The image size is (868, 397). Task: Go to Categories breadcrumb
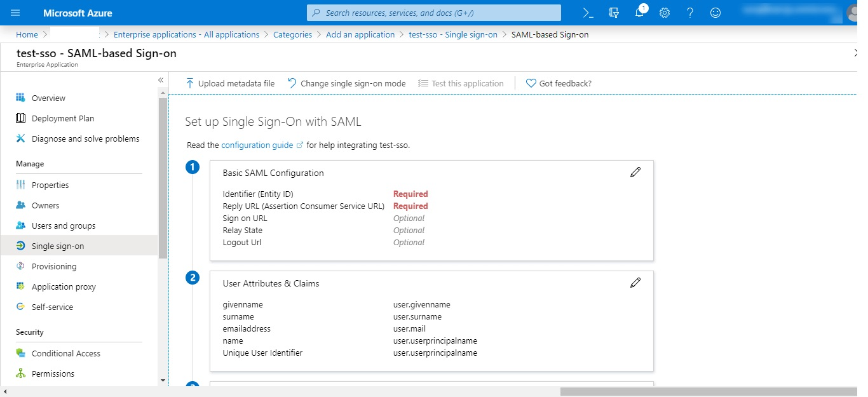(292, 34)
